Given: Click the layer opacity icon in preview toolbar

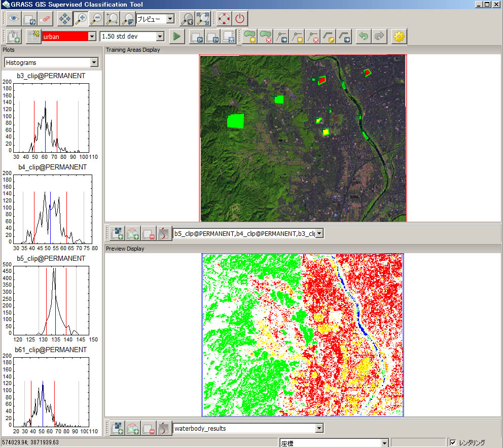Looking at the screenshot, I should [x=164, y=428].
